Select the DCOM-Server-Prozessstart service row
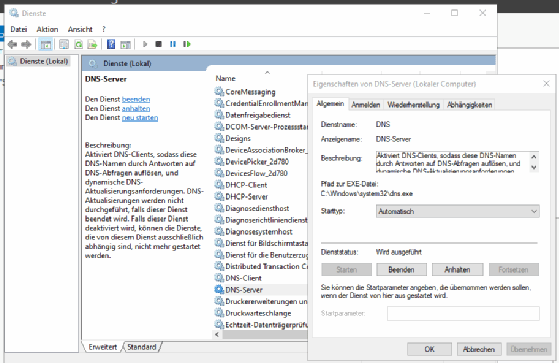The width and height of the screenshot is (559, 363). 260,127
